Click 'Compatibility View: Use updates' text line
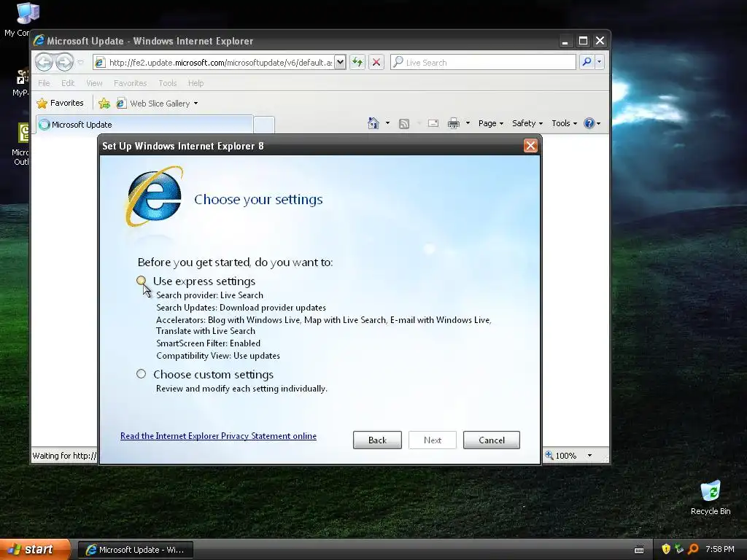The height and width of the screenshot is (560, 747). click(217, 356)
